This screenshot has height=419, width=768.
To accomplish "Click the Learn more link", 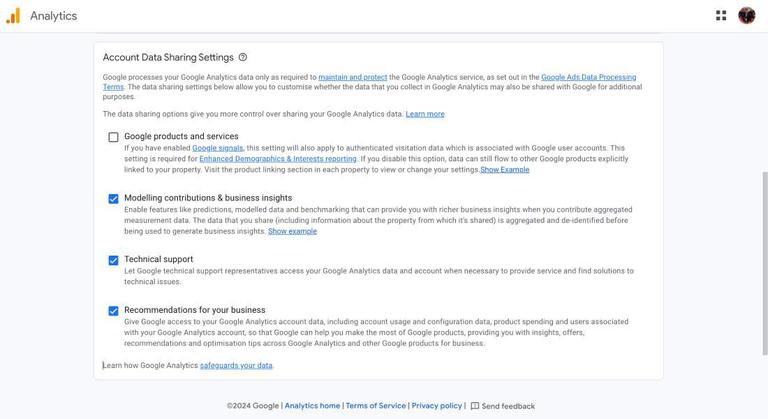I will pos(425,114).
